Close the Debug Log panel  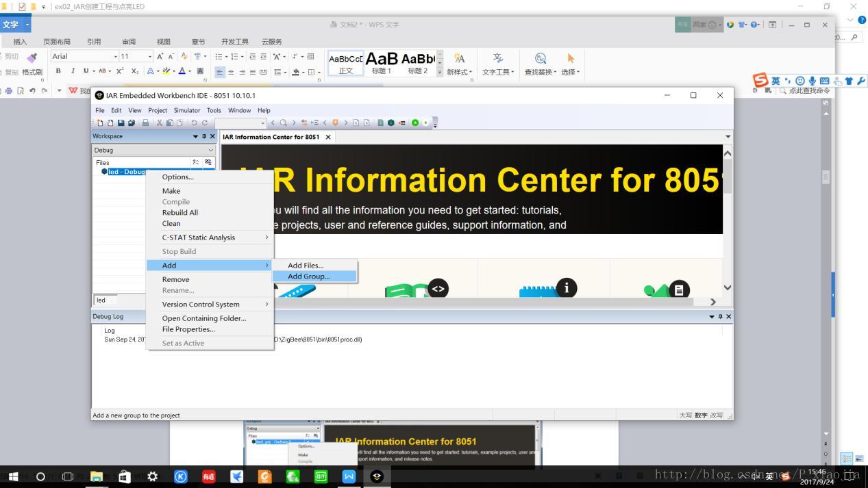pos(728,316)
